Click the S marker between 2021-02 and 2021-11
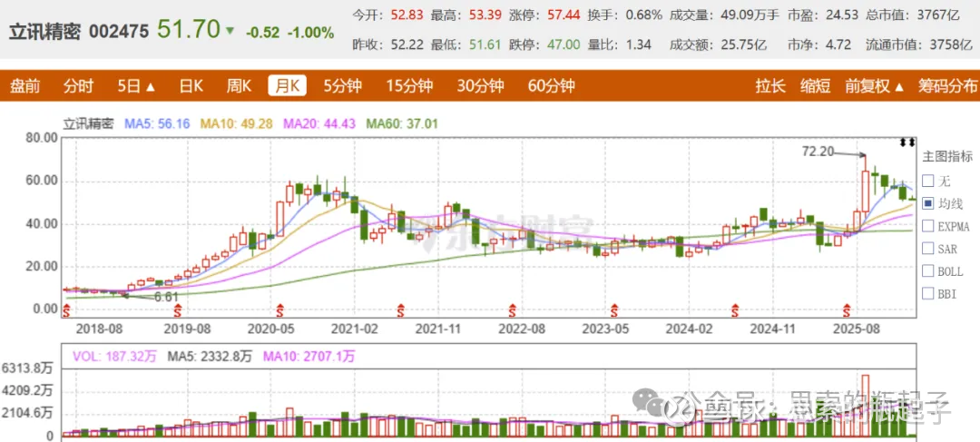The image size is (980, 442). [x=401, y=309]
